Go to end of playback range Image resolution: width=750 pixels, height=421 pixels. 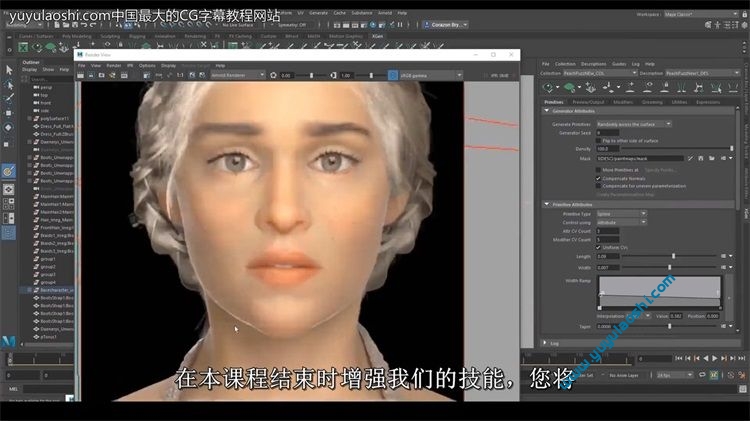tap(741, 358)
